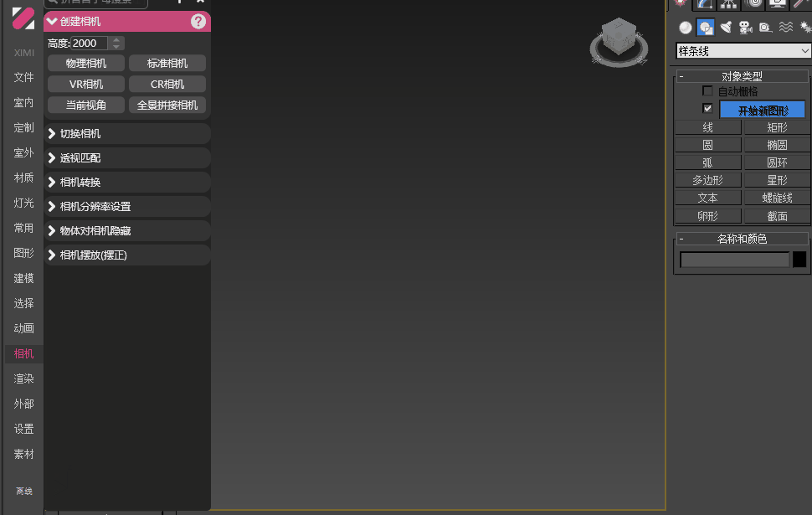Open the 样条线 dropdown list
Image resolution: width=812 pixels, height=515 pixels.
pos(743,51)
